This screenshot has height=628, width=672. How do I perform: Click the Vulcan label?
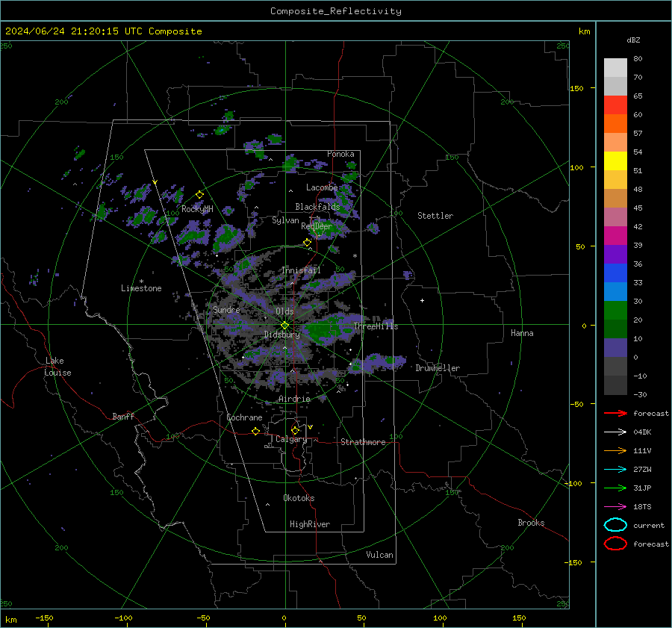[379, 554]
